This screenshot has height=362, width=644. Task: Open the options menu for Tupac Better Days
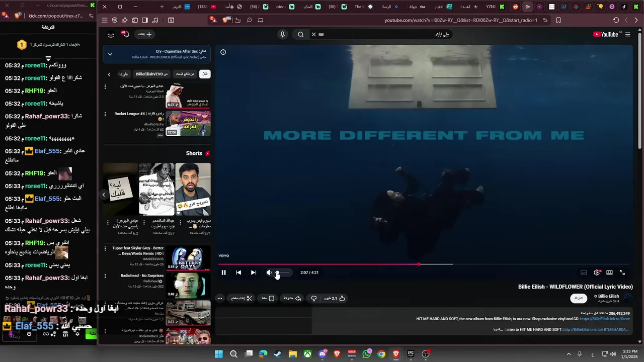click(x=105, y=248)
